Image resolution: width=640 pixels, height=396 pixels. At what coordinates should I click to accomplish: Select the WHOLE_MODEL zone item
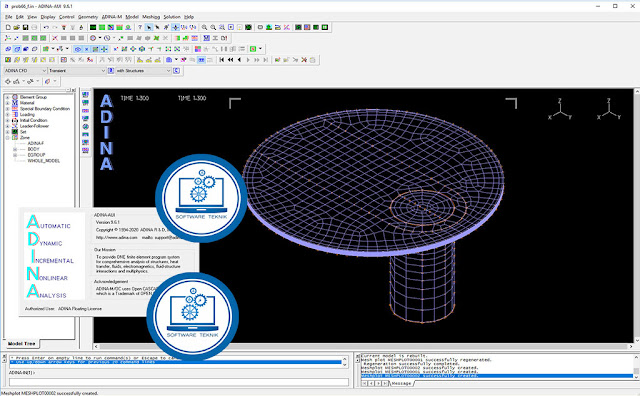coord(44,160)
